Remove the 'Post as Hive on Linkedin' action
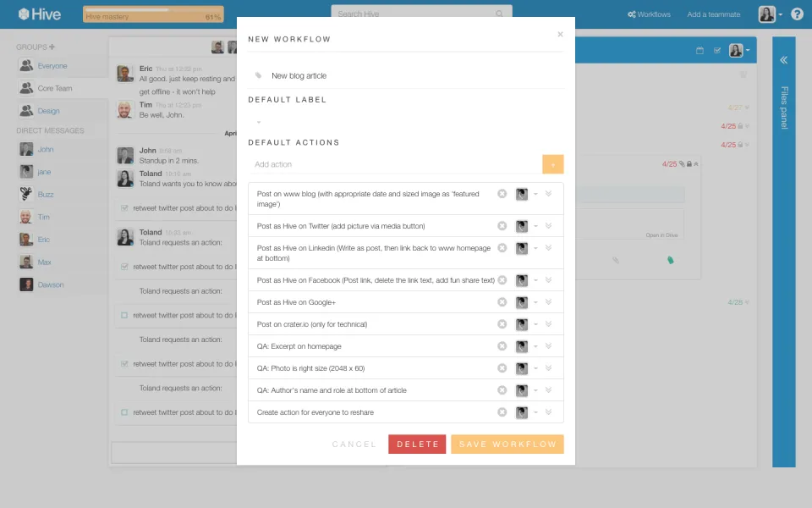The image size is (812, 508). [502, 248]
